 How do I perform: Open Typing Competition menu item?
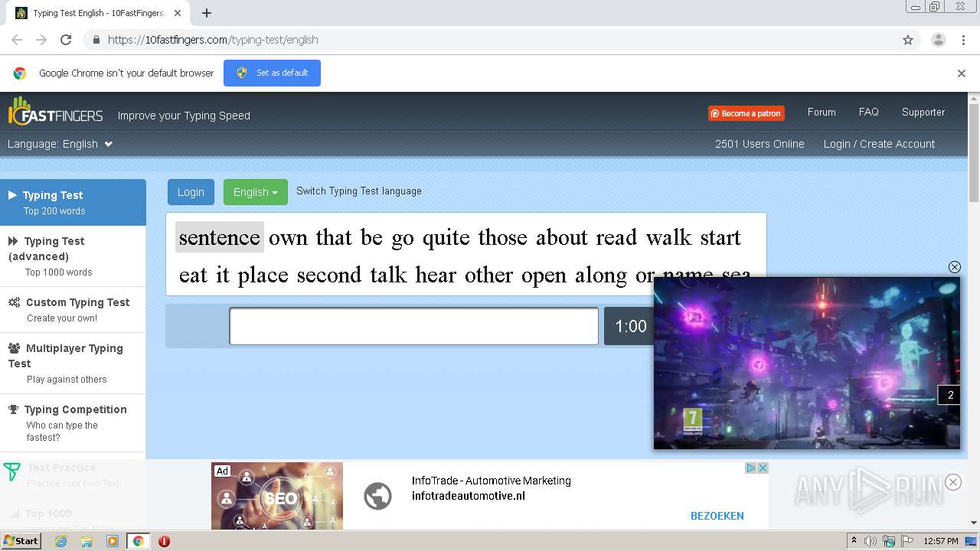click(73, 422)
